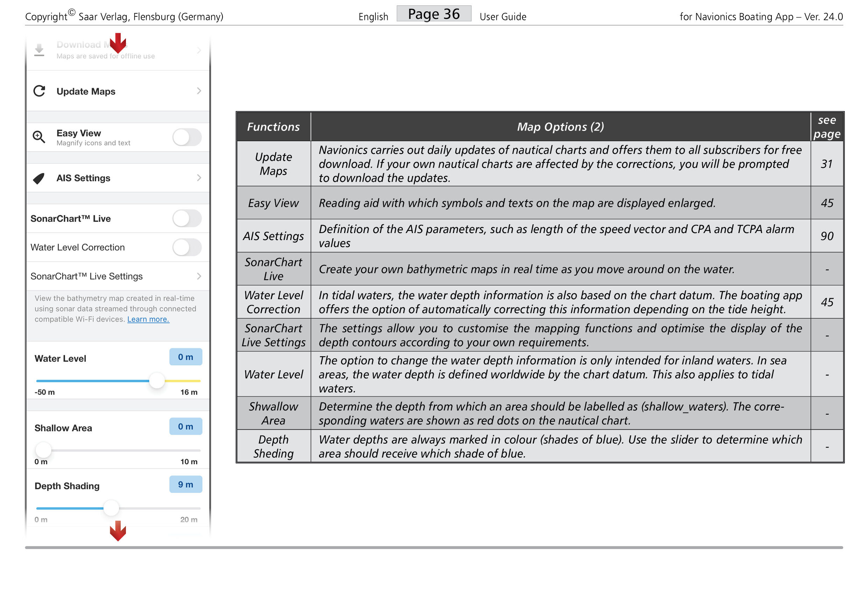Click the Download Maps arrow icon

click(x=39, y=50)
